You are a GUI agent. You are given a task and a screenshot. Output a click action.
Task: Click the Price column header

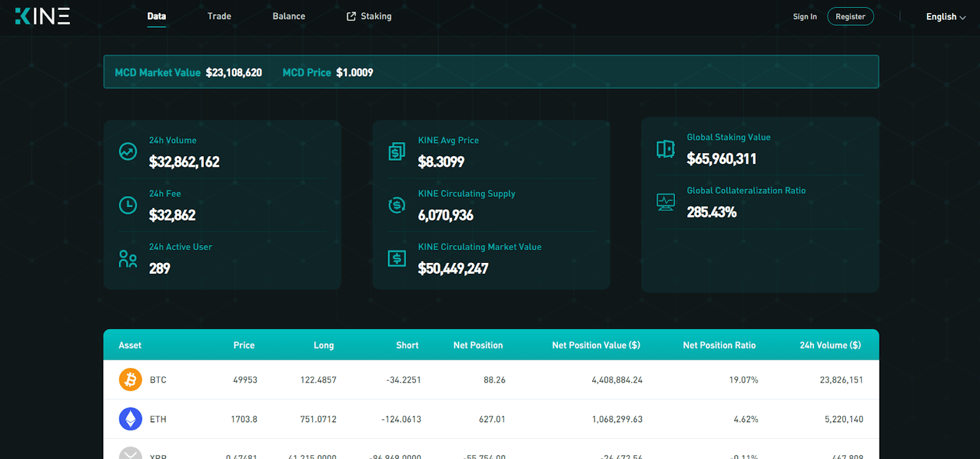point(244,345)
